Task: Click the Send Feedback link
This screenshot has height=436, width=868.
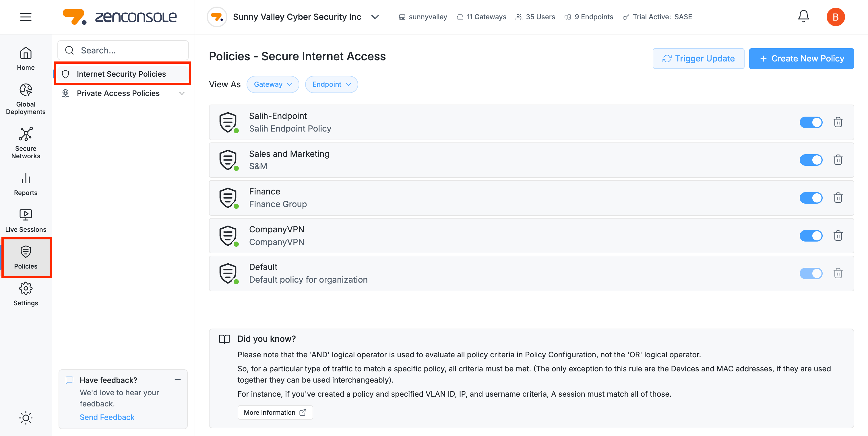Action: [107, 417]
